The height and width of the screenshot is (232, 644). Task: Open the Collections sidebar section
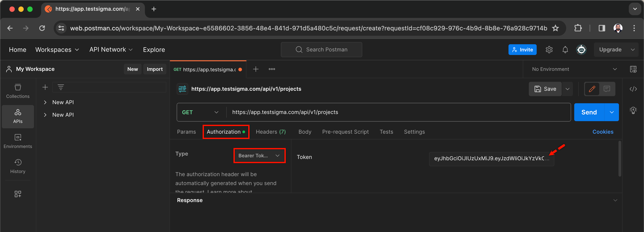(x=18, y=91)
